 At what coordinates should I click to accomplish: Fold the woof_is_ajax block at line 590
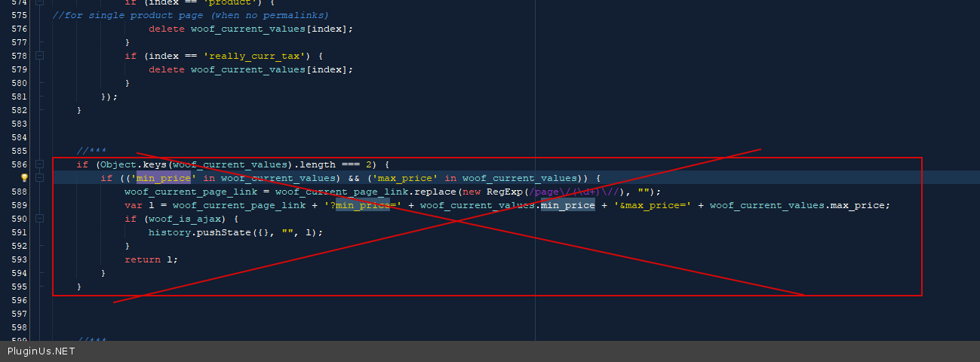[x=39, y=219]
